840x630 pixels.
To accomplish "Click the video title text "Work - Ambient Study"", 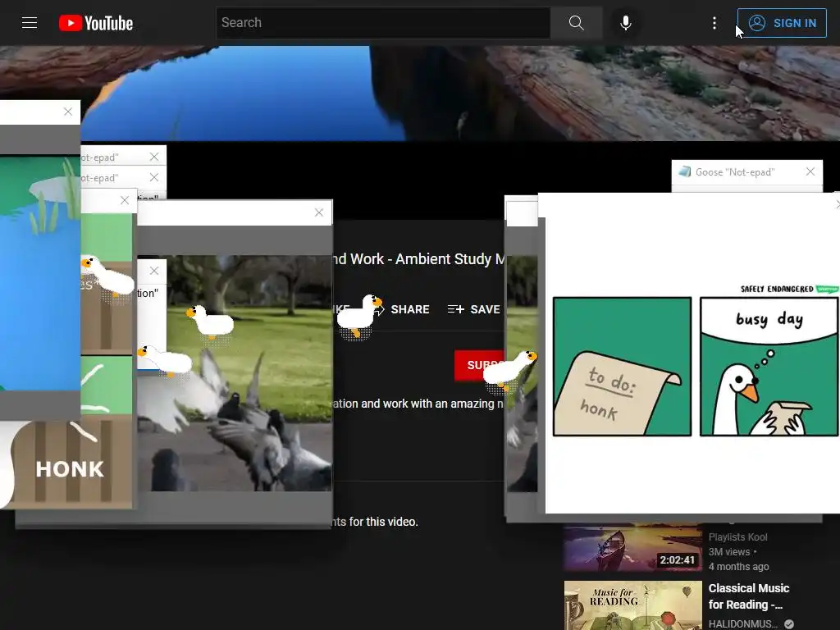I will click(421, 259).
